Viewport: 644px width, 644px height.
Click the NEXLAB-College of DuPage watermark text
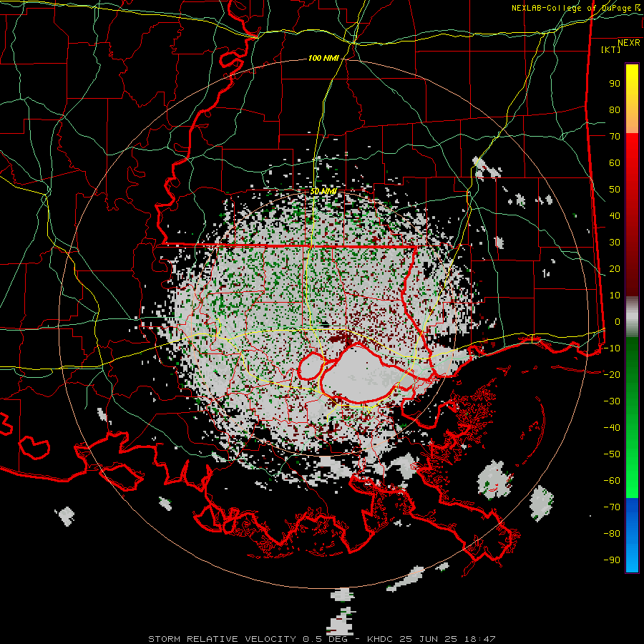[x=575, y=8]
